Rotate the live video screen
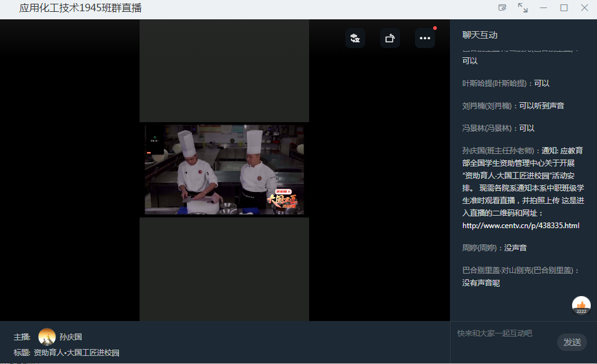Screen dimensions: 597x364 click(x=389, y=38)
